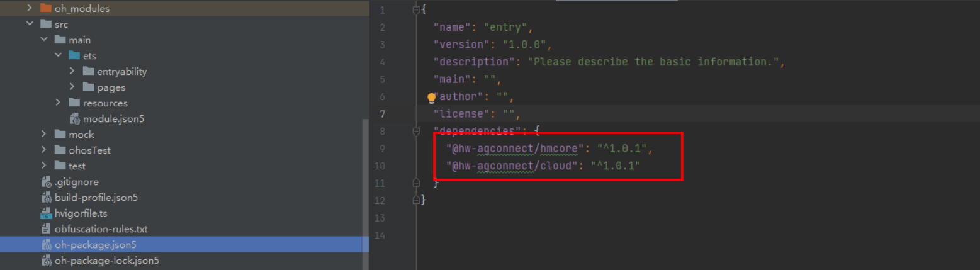Click the oh-package-lock.json5 file icon
The width and height of the screenshot is (980, 270).
(x=46, y=261)
